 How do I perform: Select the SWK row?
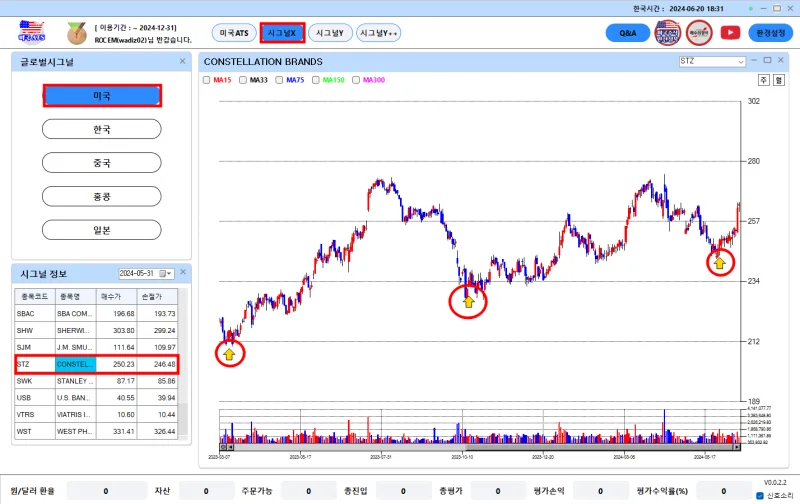96,381
